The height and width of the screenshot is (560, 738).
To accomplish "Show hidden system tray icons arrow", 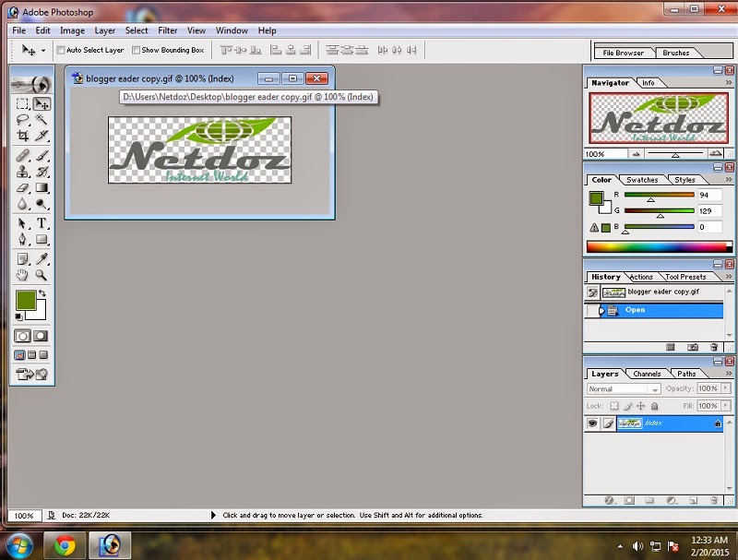I will (x=620, y=546).
